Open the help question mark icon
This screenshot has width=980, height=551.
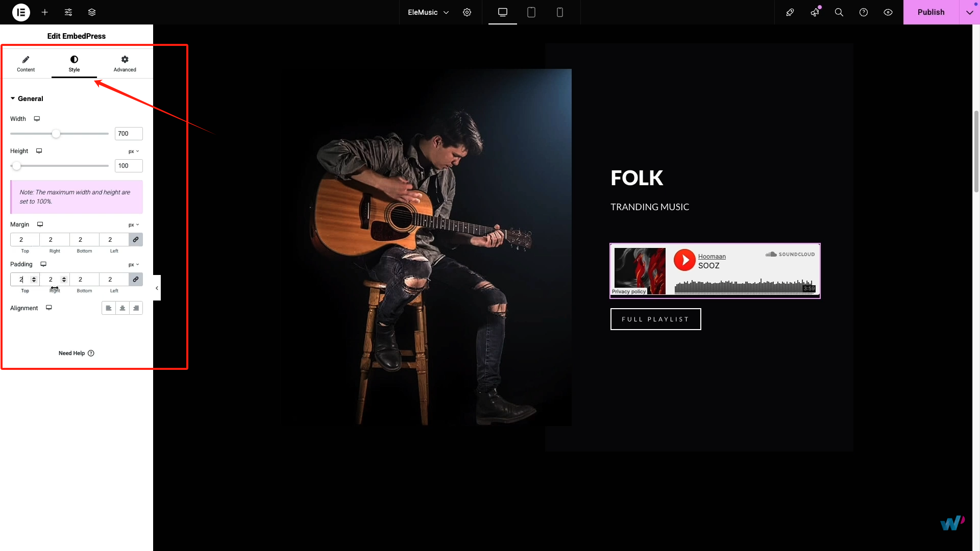point(864,12)
